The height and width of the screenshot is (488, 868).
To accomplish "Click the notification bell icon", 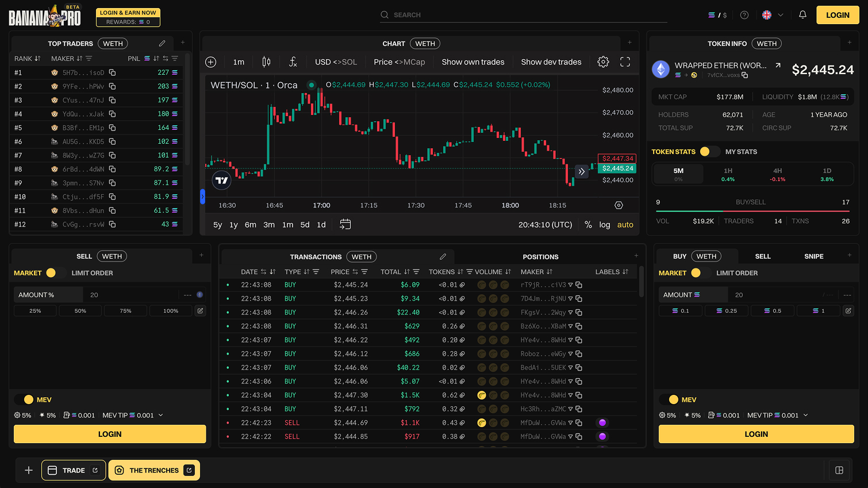I will pyautogui.click(x=802, y=15).
